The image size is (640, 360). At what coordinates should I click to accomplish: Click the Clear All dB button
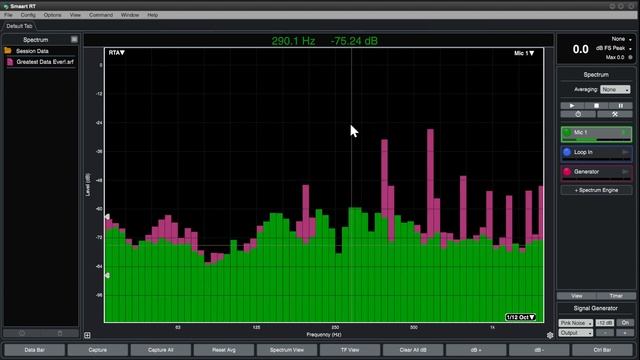413,350
